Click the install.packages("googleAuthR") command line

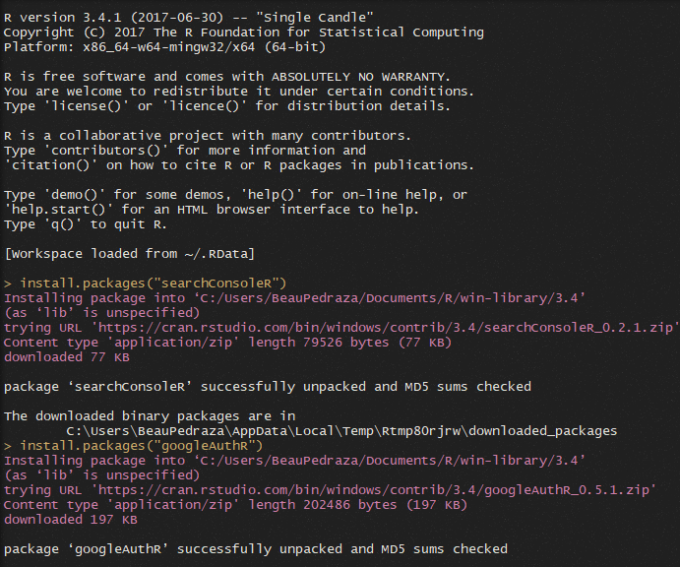[140, 445]
